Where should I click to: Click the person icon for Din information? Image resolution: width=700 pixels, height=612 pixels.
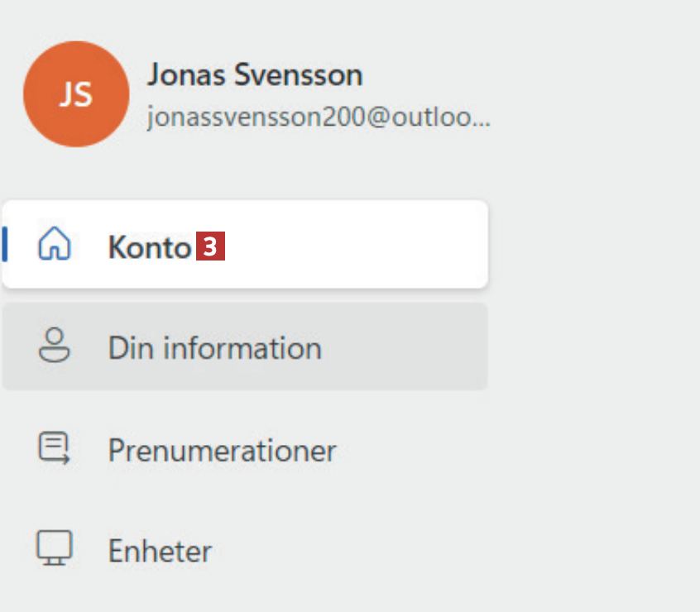pyautogui.click(x=55, y=347)
